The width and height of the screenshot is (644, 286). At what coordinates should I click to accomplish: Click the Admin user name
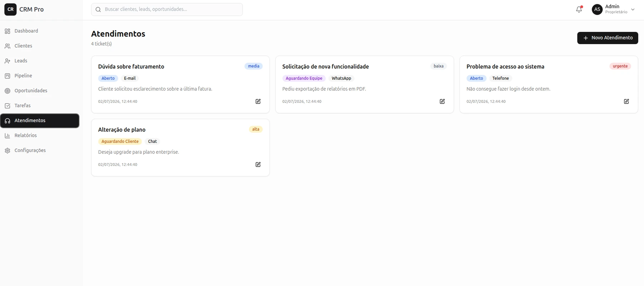point(612,6)
